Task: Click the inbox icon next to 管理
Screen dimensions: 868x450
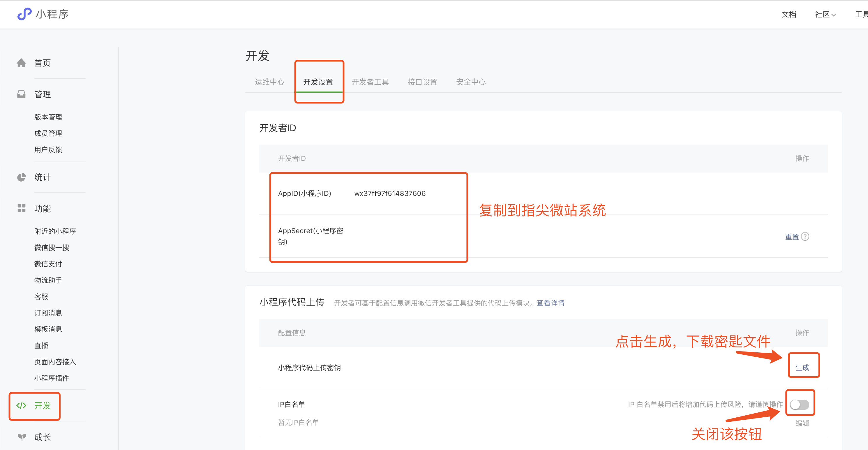Action: [x=21, y=94]
